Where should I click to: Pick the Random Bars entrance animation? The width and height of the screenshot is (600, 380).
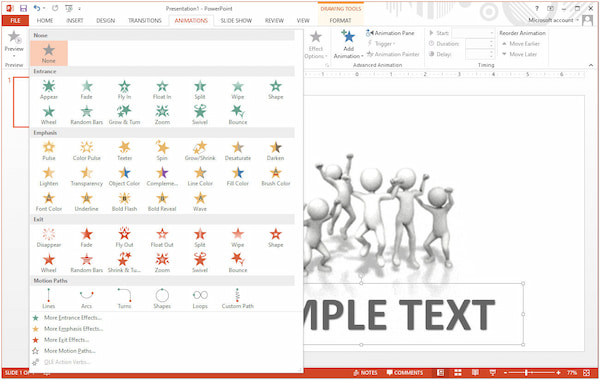tap(86, 115)
